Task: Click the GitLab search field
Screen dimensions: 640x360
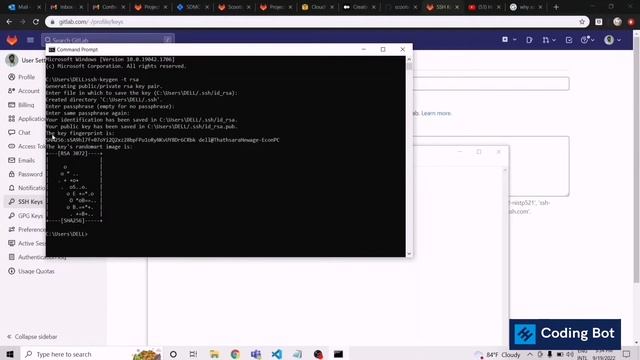Action: point(108,40)
